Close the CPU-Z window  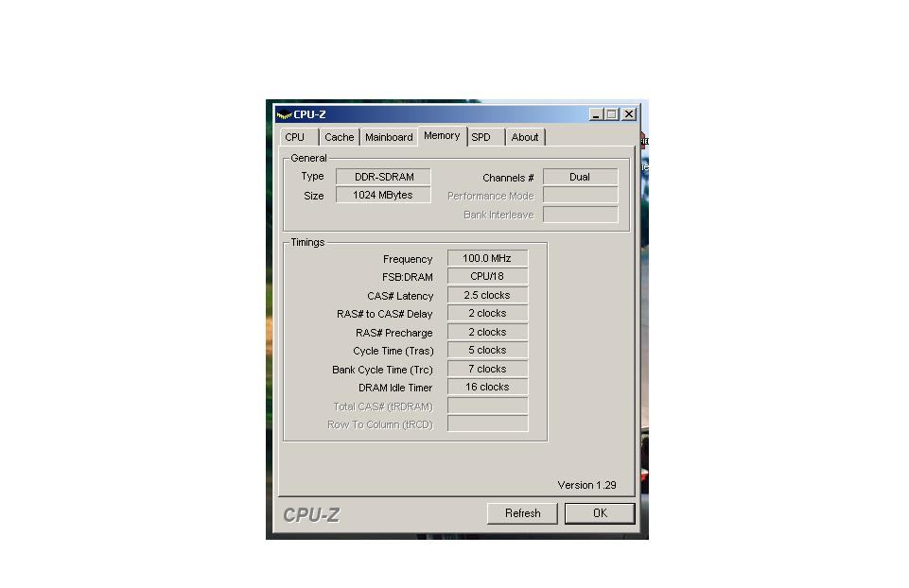click(629, 114)
